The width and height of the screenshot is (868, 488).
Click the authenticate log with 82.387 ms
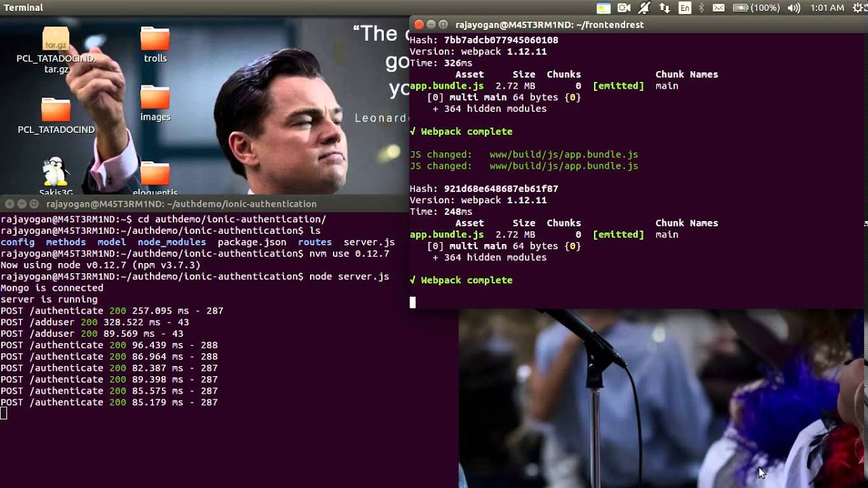click(x=109, y=368)
